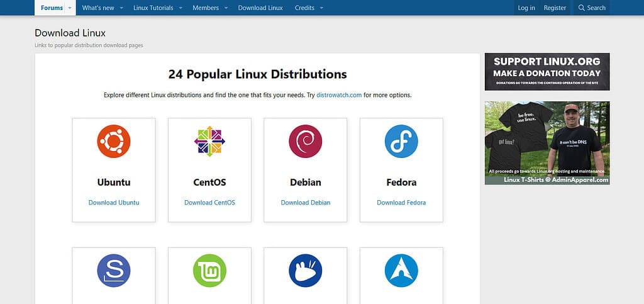
Task: Expand the Members dropdown arrow
Action: tap(226, 8)
